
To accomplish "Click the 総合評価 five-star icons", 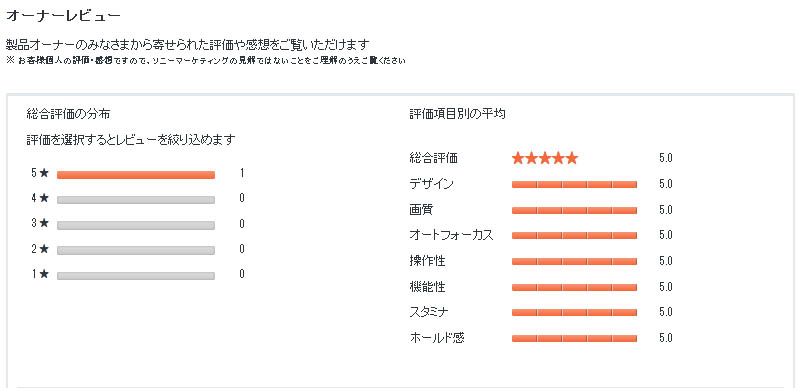I will point(545,158).
